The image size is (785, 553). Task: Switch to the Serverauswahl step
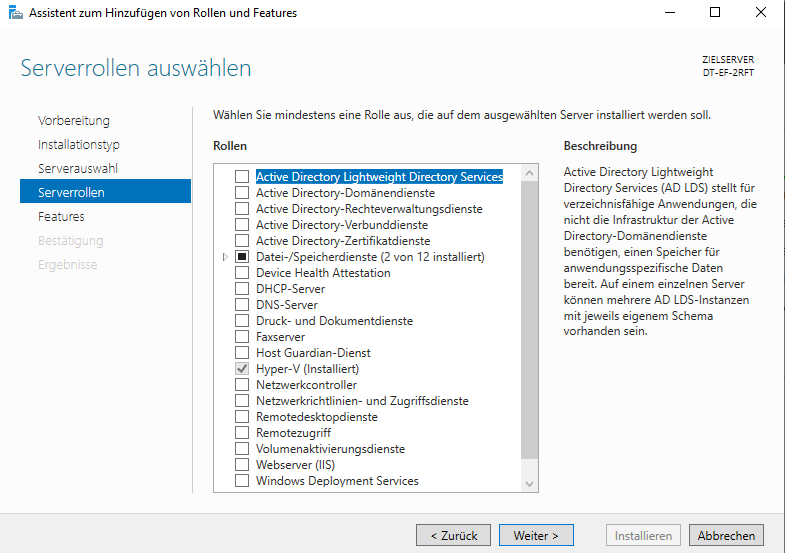click(78, 169)
